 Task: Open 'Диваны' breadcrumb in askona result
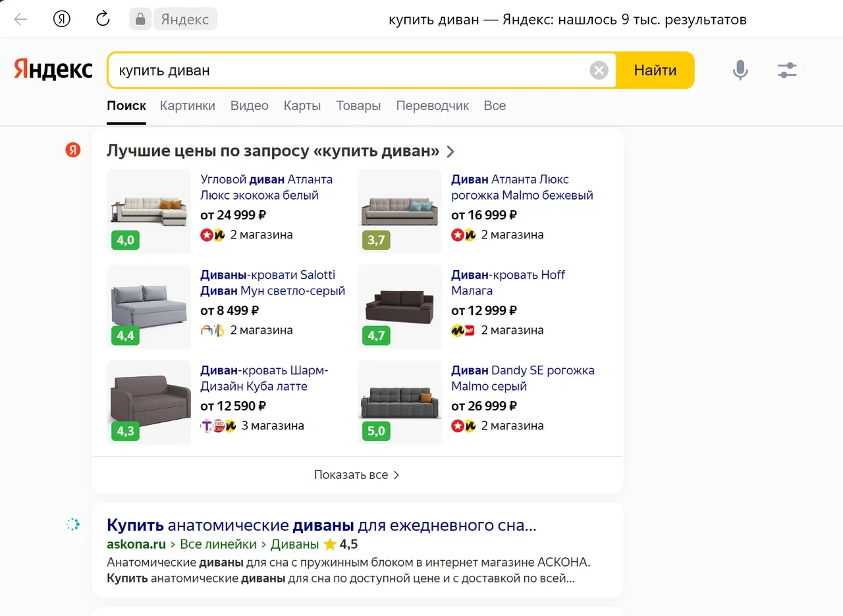pyautogui.click(x=295, y=544)
